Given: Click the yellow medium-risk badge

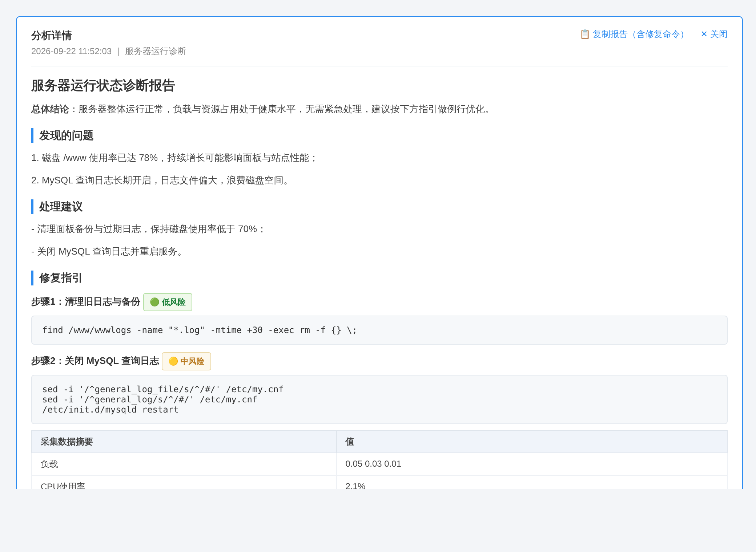Looking at the screenshot, I should coord(186,361).
